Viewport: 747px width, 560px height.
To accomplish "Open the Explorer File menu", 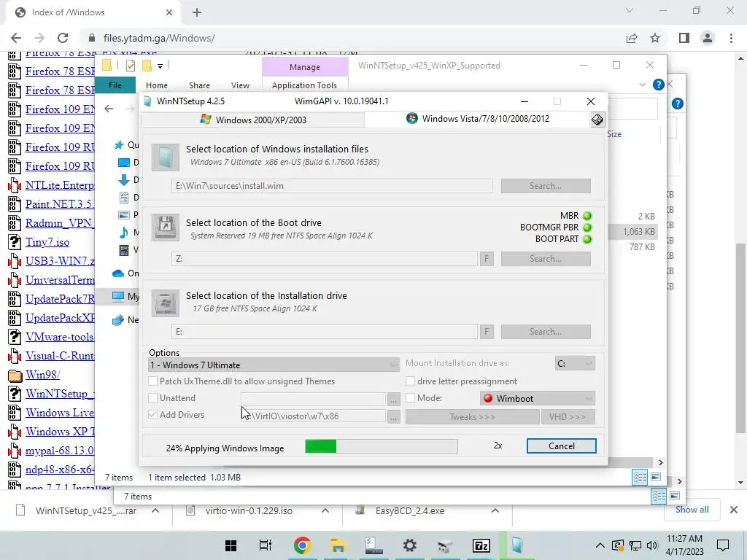I will [115, 85].
